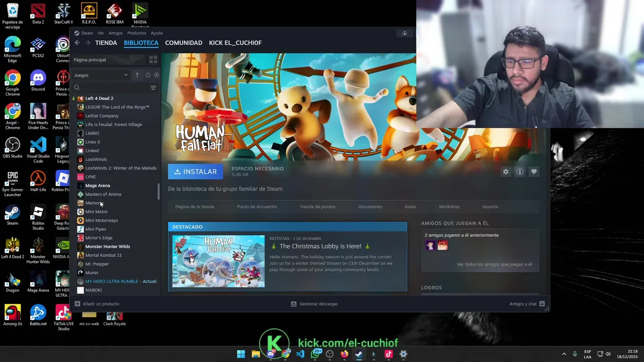
Task: Open advanced filter options icon in search row
Action: [153, 87]
